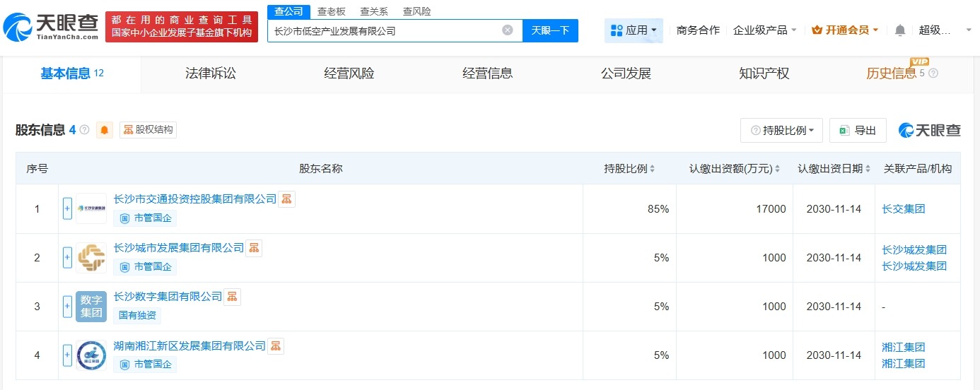
Task: Select the 查老板 search tab
Action: tap(331, 11)
